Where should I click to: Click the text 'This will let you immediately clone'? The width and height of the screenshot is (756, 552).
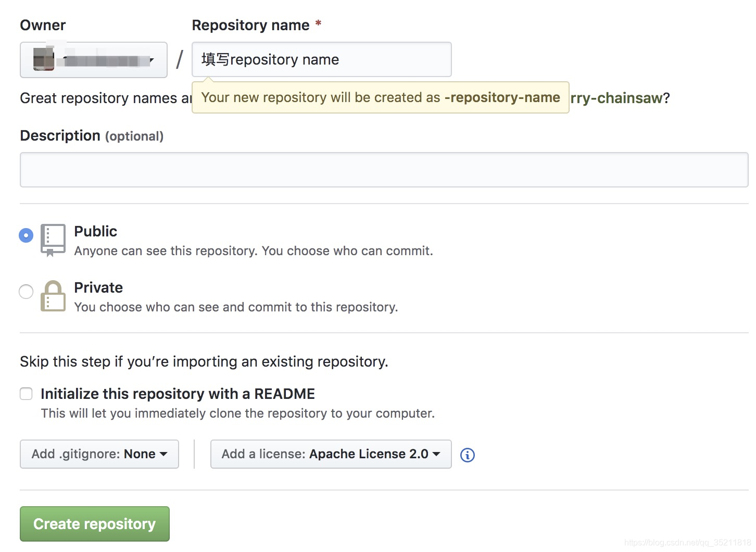238,413
